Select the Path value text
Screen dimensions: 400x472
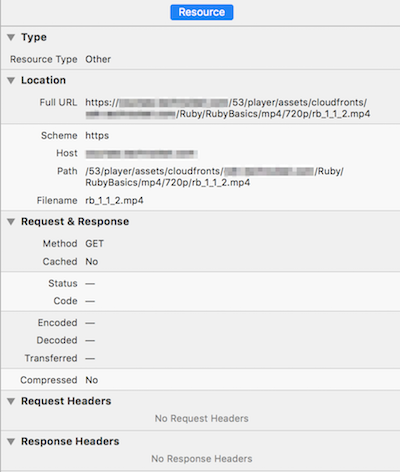[x=214, y=177]
